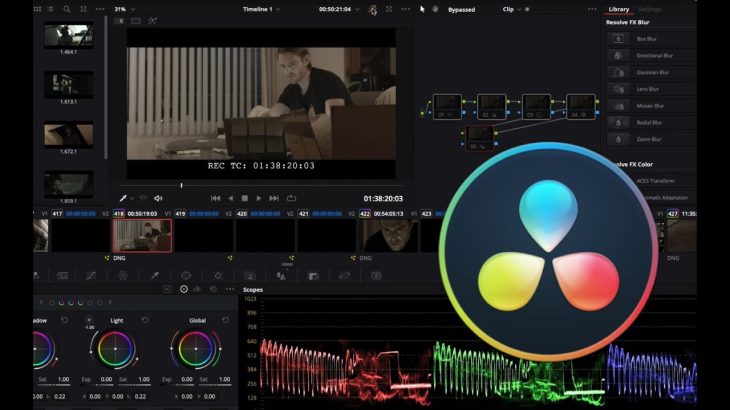Open node graph options three-dot menu
The width and height of the screenshot is (730, 410).
(592, 9)
